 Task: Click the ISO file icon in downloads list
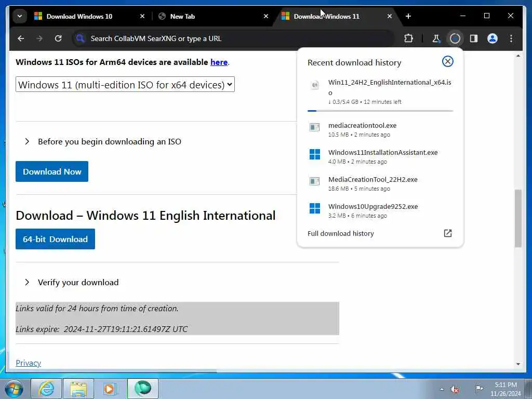(x=314, y=85)
